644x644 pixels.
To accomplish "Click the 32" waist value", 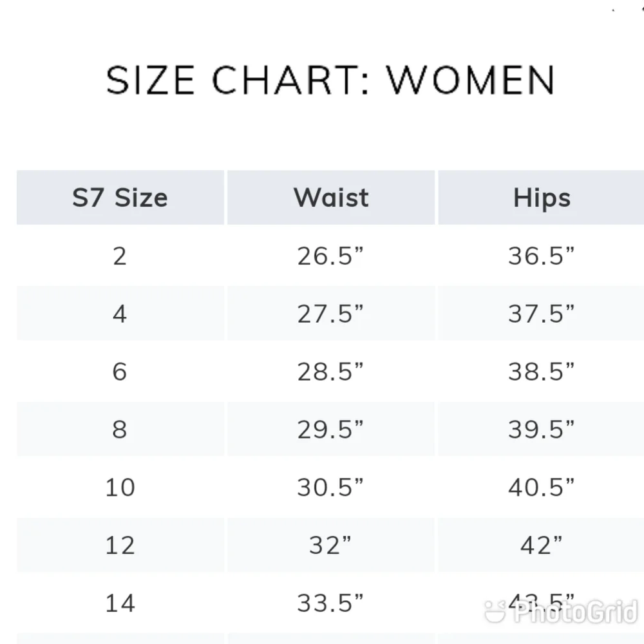I will pos(330,546).
